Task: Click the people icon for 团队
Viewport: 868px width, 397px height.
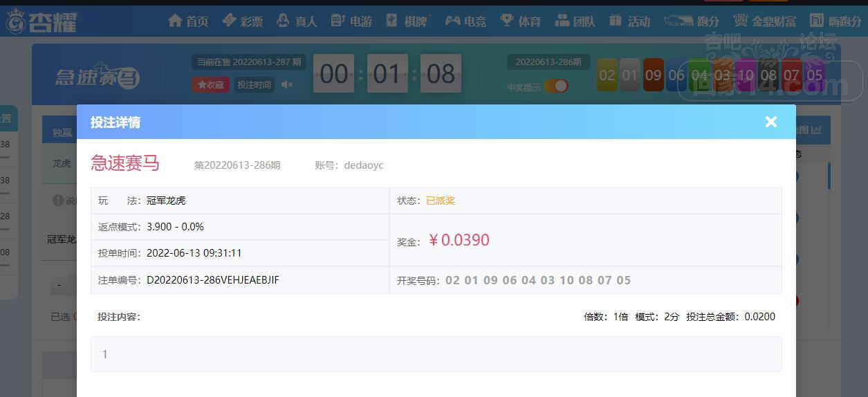Action: click(562, 21)
